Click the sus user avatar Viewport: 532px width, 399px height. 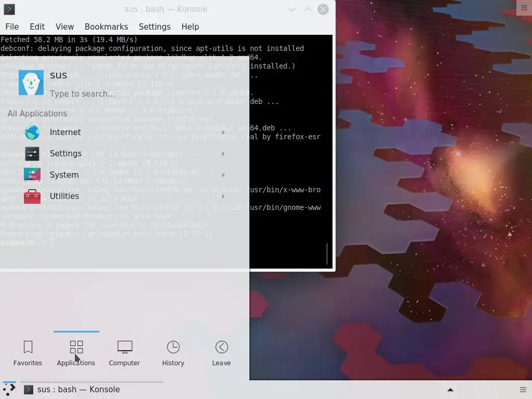(x=31, y=83)
